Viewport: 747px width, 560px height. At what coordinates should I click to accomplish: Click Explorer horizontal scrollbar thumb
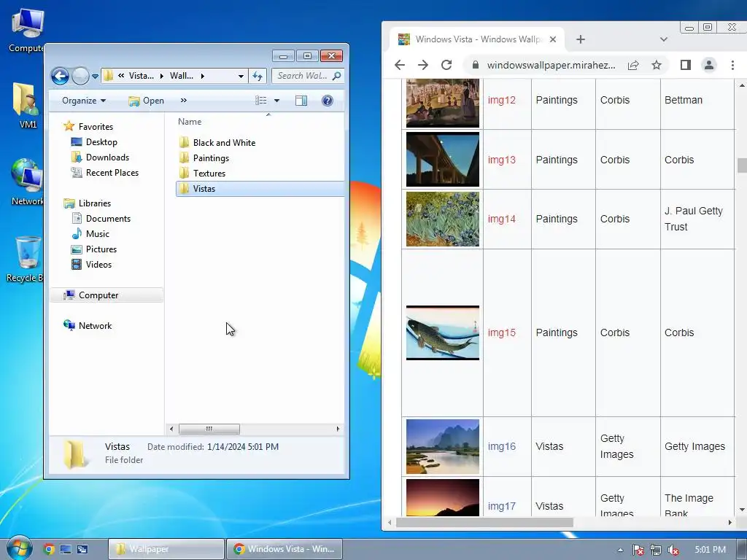209,429
